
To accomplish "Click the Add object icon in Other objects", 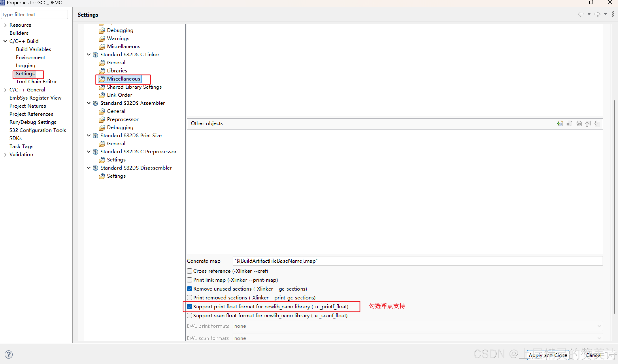I will pos(560,124).
